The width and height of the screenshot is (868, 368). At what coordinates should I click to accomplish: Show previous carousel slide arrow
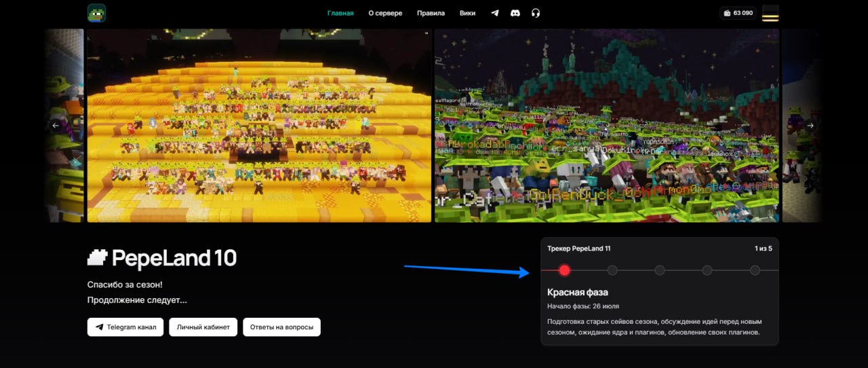(x=56, y=126)
